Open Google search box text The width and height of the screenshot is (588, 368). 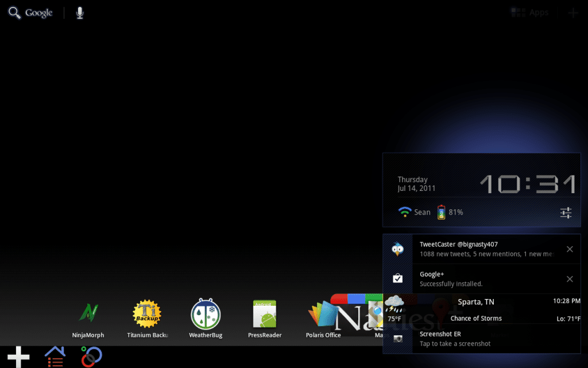pyautogui.click(x=38, y=13)
